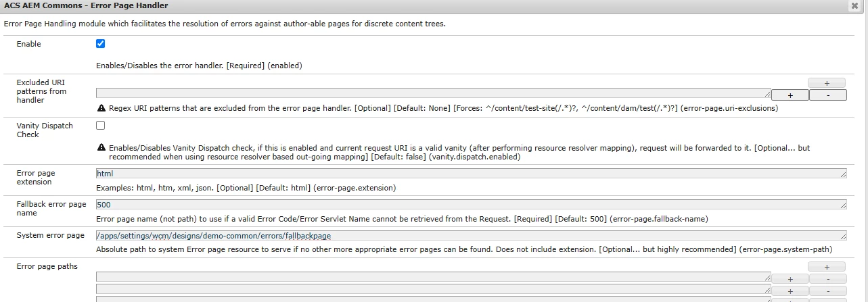Click the 'Enables/Disables the error handler' description

[x=199, y=66]
